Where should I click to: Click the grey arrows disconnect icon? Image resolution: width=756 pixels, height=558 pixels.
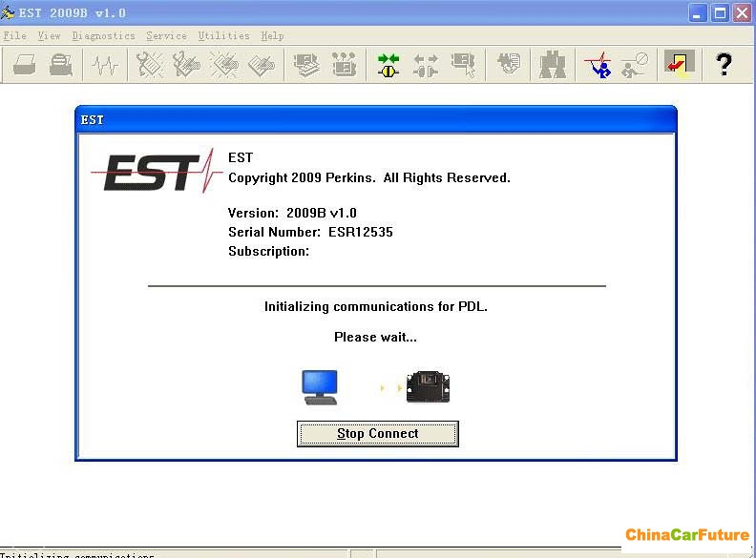point(426,65)
